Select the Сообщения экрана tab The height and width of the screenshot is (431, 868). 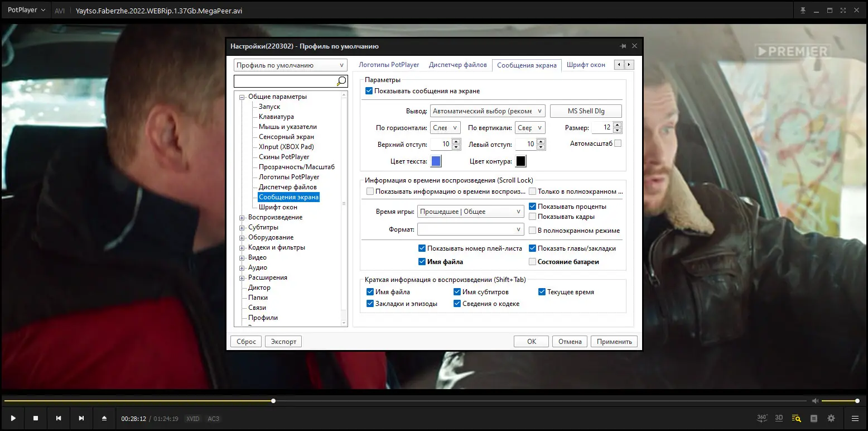coord(527,65)
